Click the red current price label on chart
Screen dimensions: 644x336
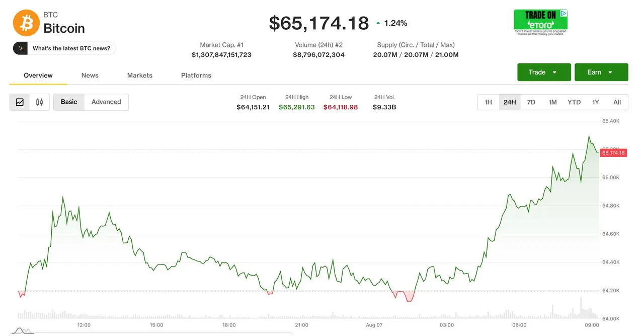click(613, 153)
